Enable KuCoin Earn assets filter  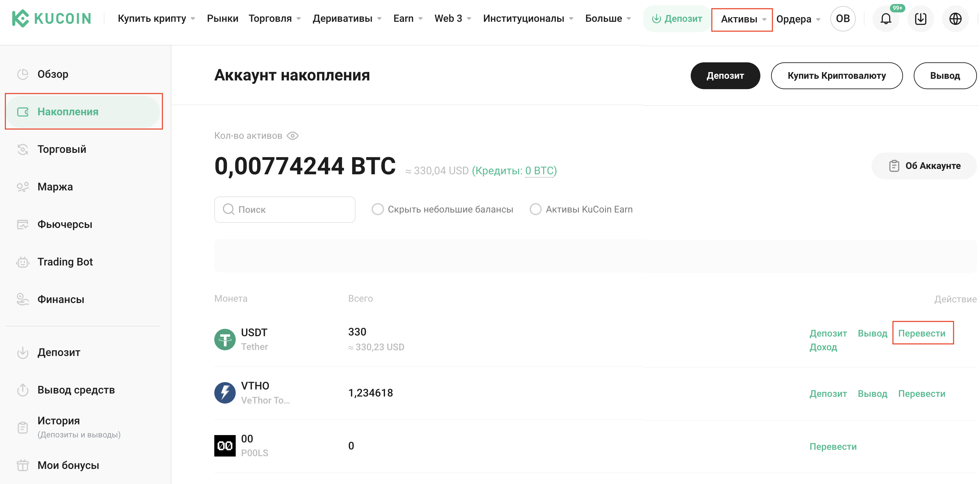pyautogui.click(x=535, y=209)
